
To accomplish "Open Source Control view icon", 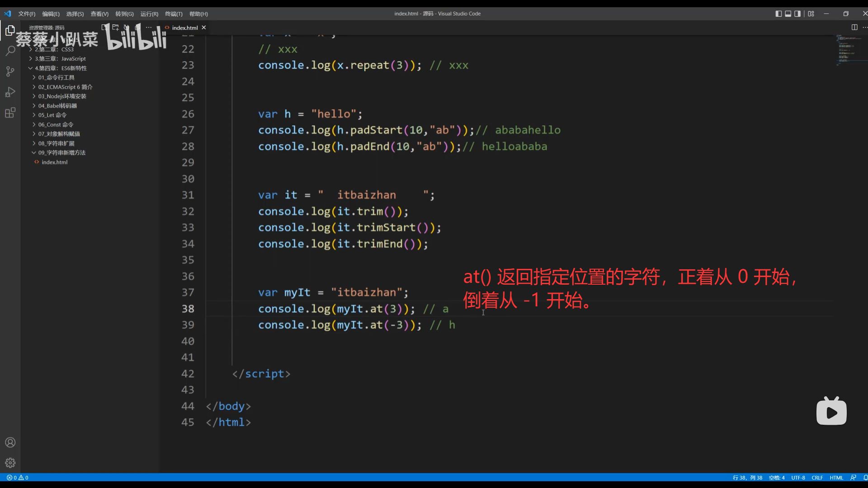I will [10, 71].
